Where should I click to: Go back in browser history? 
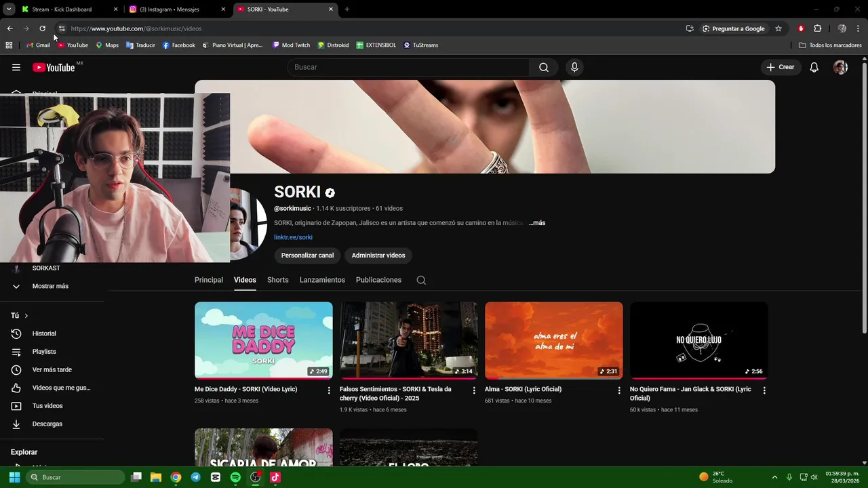click(9, 28)
